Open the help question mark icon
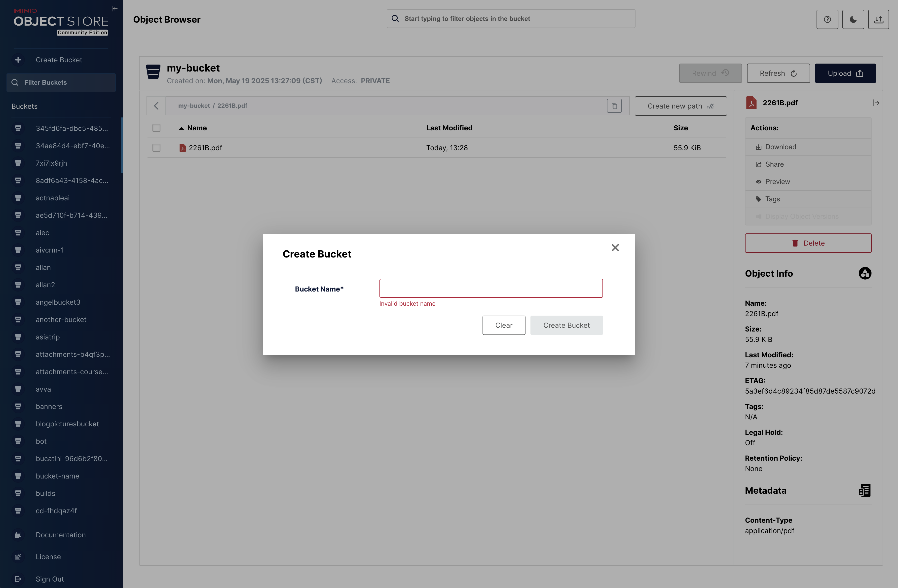This screenshot has height=588, width=898. click(x=827, y=19)
